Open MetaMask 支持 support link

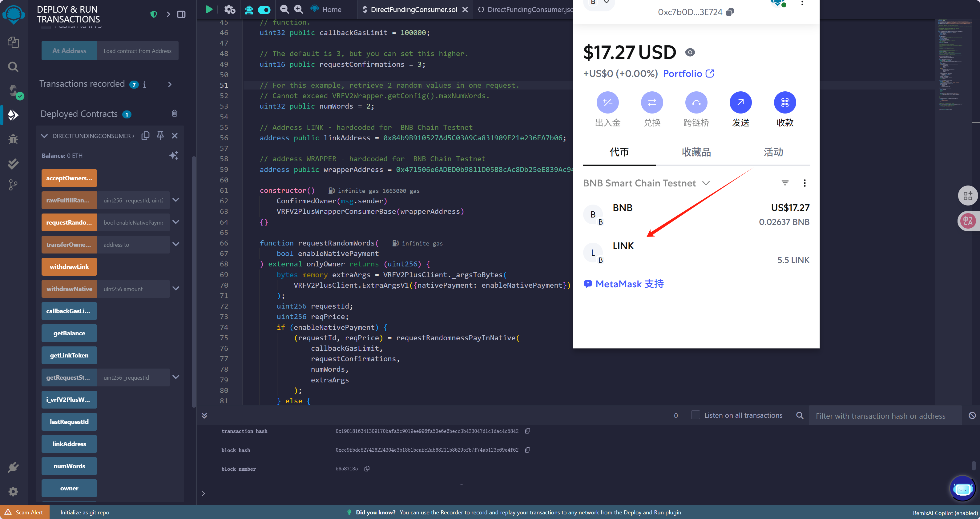click(624, 284)
